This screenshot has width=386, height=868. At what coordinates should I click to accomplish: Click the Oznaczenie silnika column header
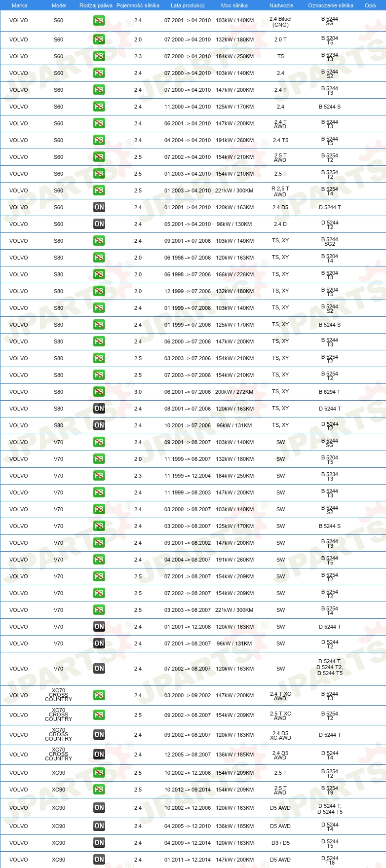coord(331,5)
